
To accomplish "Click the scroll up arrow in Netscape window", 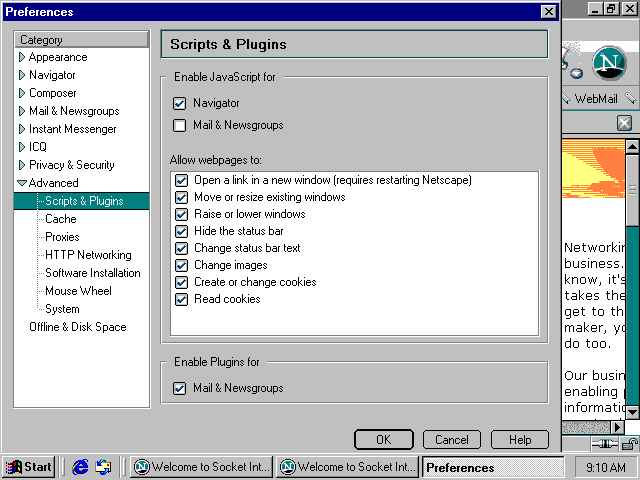I will click(x=632, y=146).
